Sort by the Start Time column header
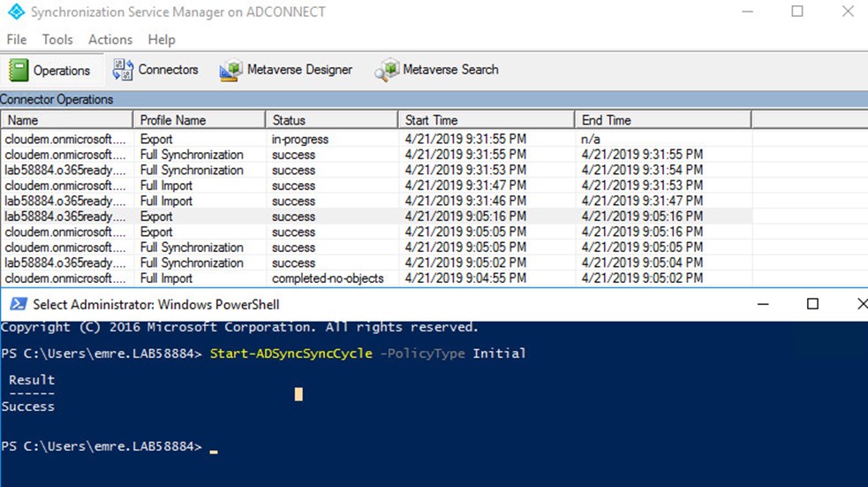The image size is (868, 487). click(487, 119)
